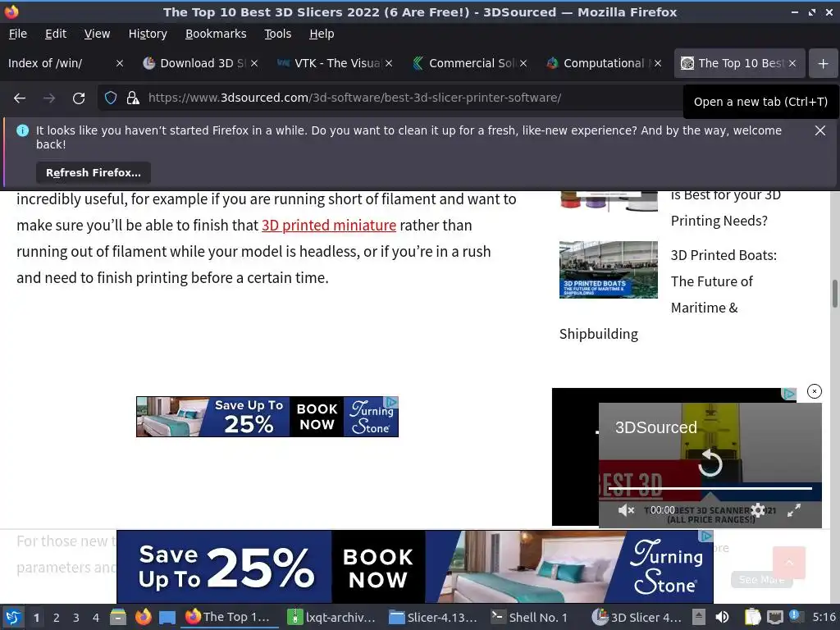Click the Refresh Firefox… button
Viewport: 840px width, 630px height.
point(94,172)
